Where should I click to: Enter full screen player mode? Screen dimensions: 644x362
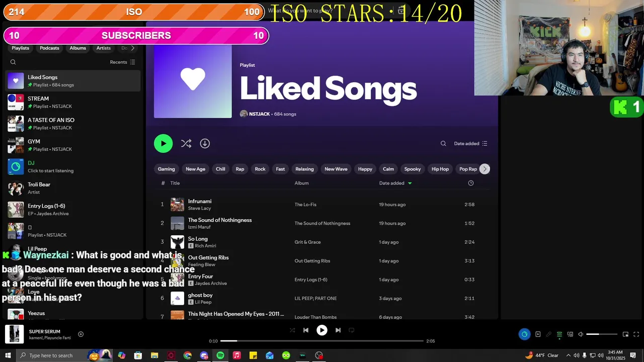click(x=636, y=334)
